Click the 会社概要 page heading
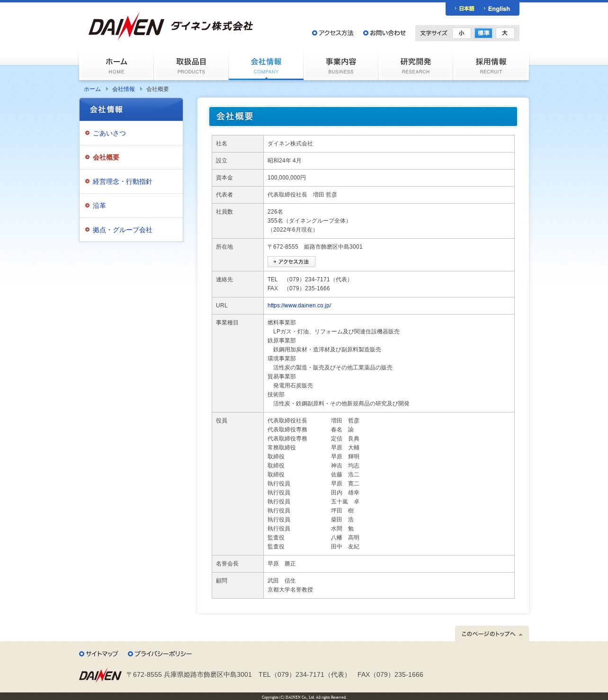Image resolution: width=608 pixels, height=700 pixels. (x=363, y=117)
